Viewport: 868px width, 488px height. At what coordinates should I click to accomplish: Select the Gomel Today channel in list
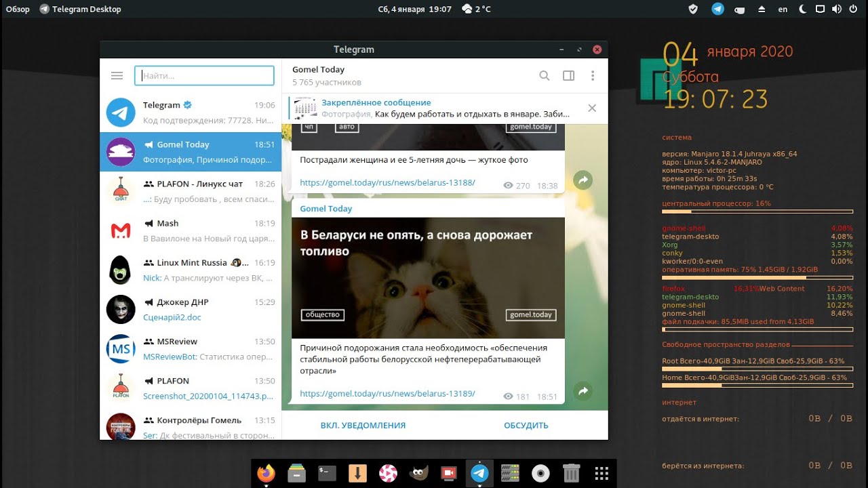[x=191, y=152]
